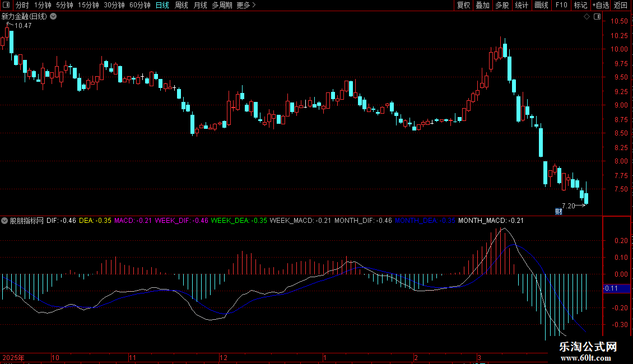Toggle the sidebar panel icon at top-left
The height and width of the screenshot is (364, 633).
coord(6,5)
